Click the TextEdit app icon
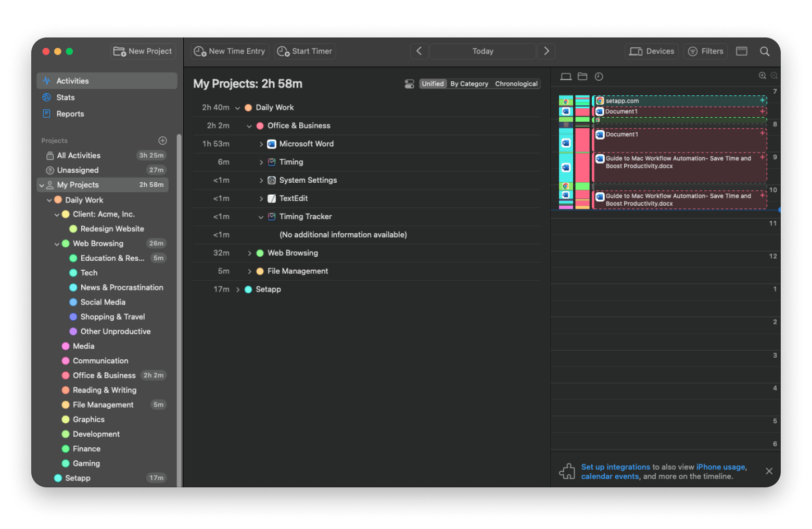The height and width of the screenshot is (529, 812). [272, 198]
